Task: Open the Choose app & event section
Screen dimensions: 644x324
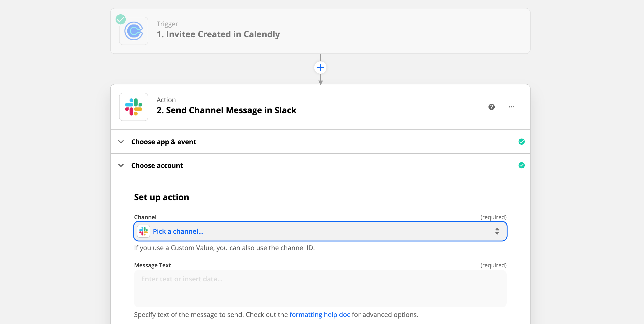Action: [163, 142]
